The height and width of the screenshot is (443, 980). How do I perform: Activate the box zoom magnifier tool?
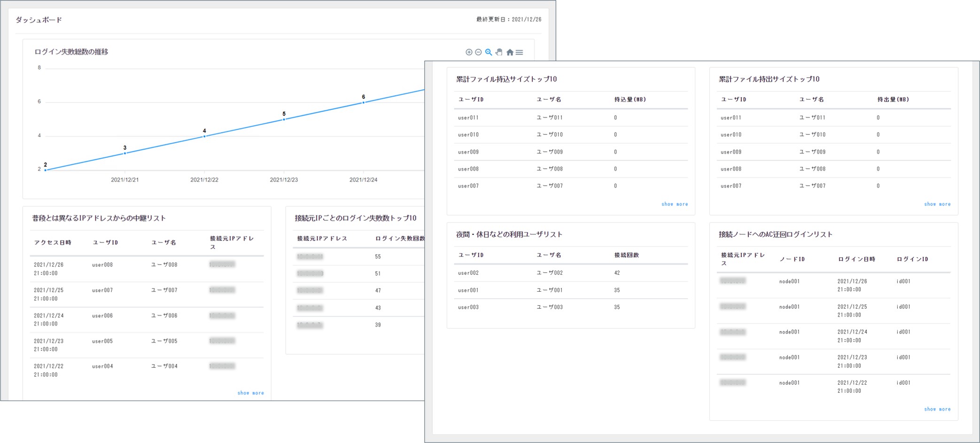tap(489, 52)
